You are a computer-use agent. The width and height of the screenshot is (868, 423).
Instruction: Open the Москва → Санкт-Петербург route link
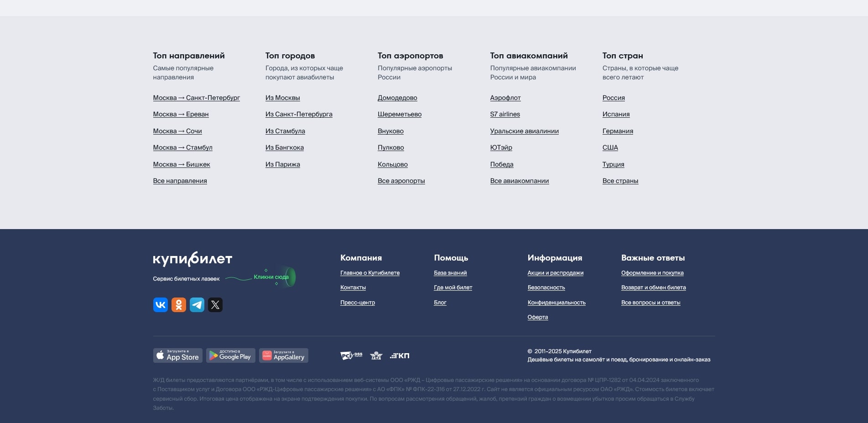197,98
